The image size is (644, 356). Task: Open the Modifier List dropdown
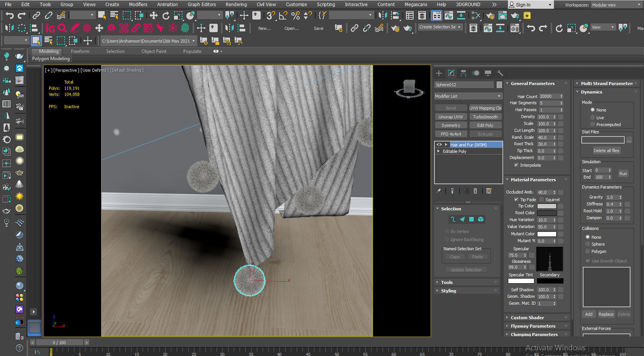(468, 96)
